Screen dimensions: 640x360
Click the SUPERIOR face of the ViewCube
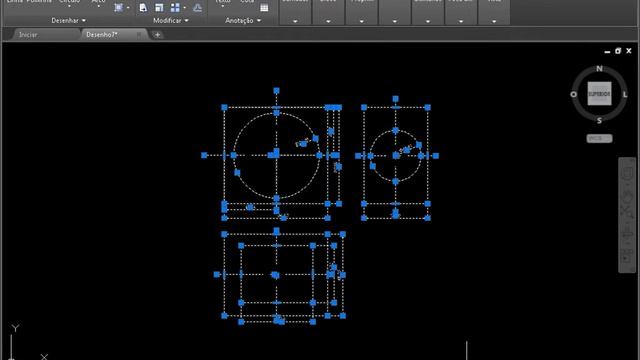[x=599, y=94]
